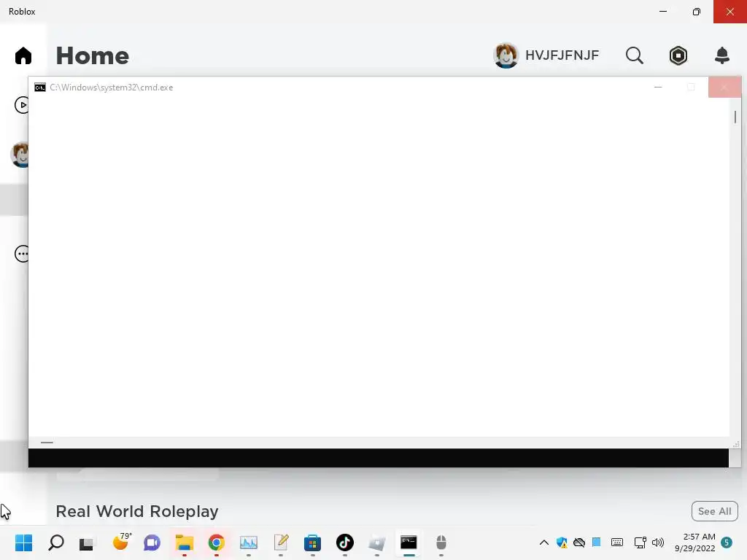747x560 pixels.
Task: Open the touch keyboard tray icon
Action: click(617, 542)
